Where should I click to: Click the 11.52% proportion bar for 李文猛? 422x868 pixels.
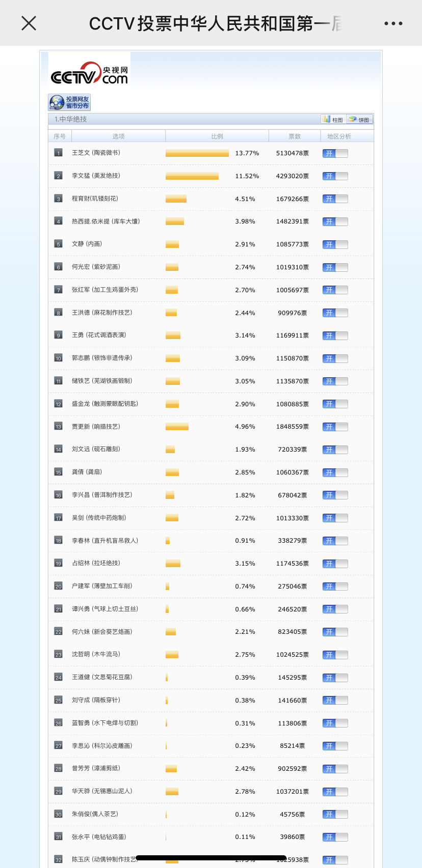click(x=192, y=176)
